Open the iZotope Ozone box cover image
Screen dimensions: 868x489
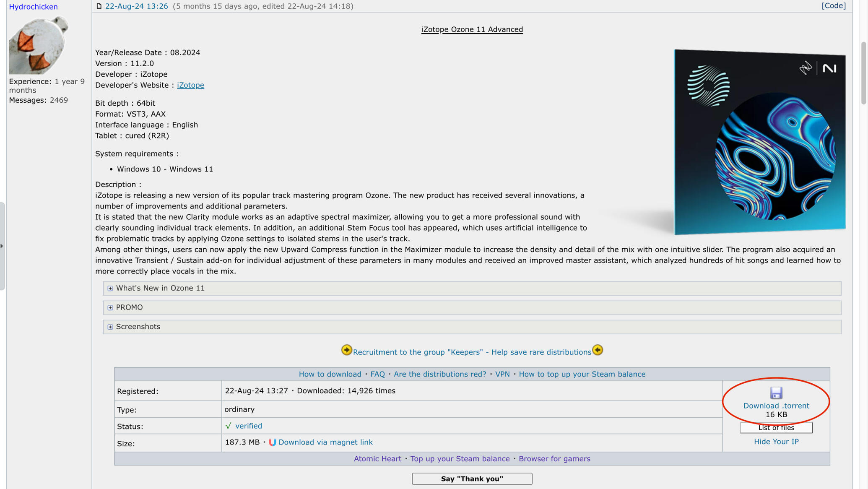pyautogui.click(x=759, y=142)
